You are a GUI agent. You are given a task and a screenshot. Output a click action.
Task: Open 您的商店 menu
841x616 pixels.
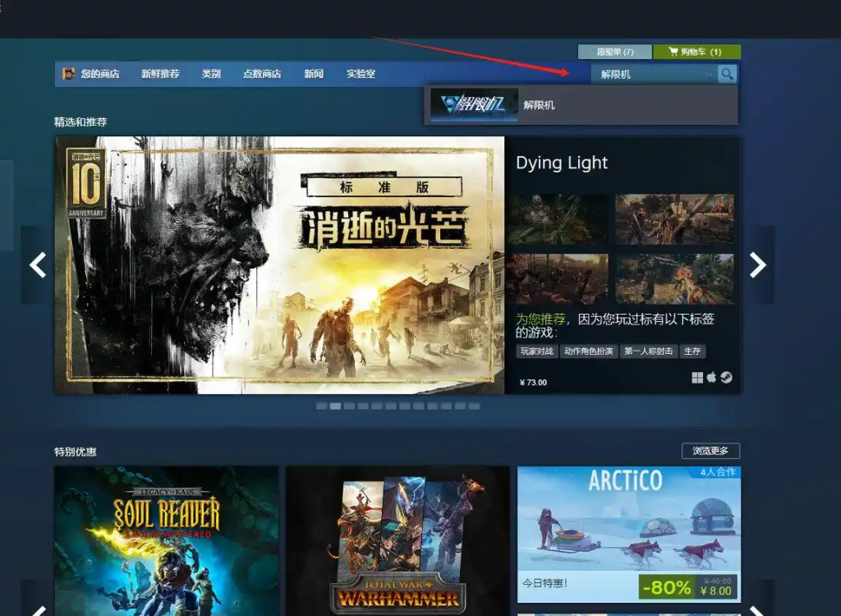[99, 74]
